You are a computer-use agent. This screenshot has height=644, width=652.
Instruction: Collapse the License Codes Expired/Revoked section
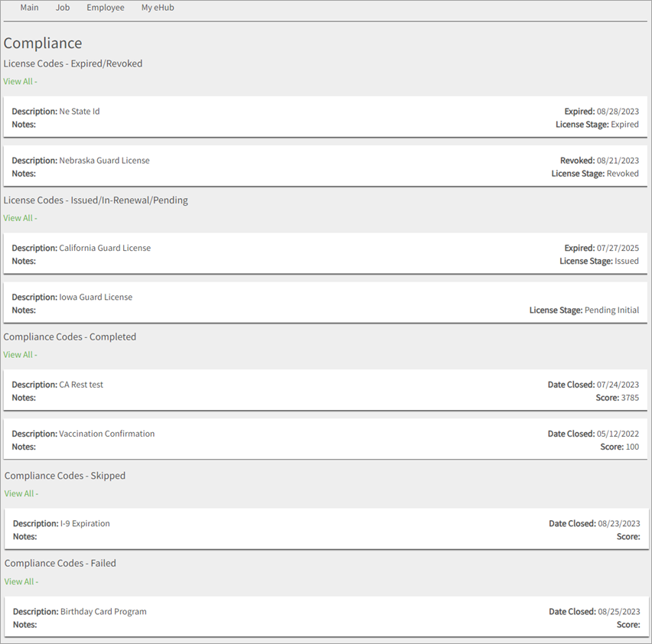click(x=73, y=63)
